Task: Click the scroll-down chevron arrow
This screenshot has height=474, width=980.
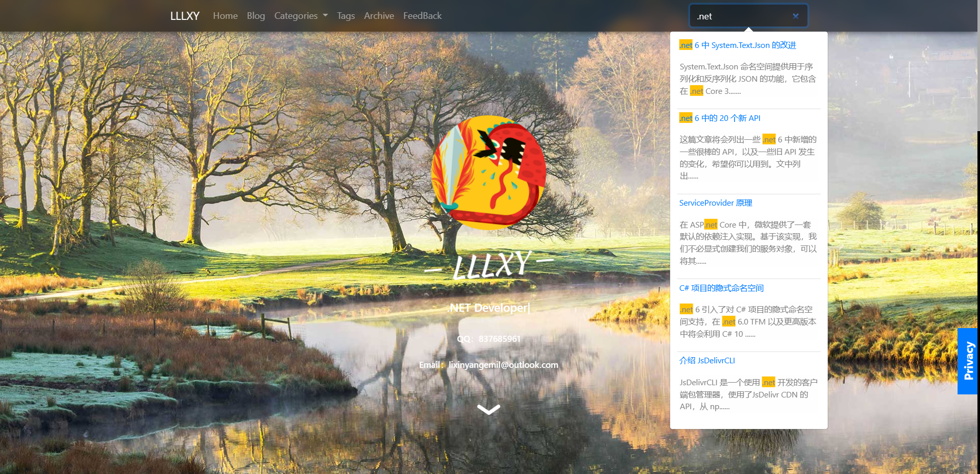Action: tap(488, 409)
